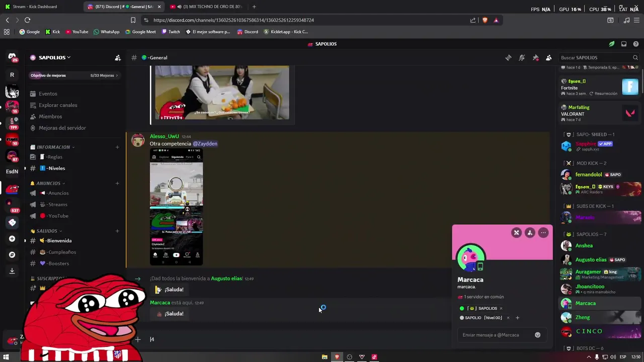
Task: Click the message attachment plus button
Action: (138, 339)
